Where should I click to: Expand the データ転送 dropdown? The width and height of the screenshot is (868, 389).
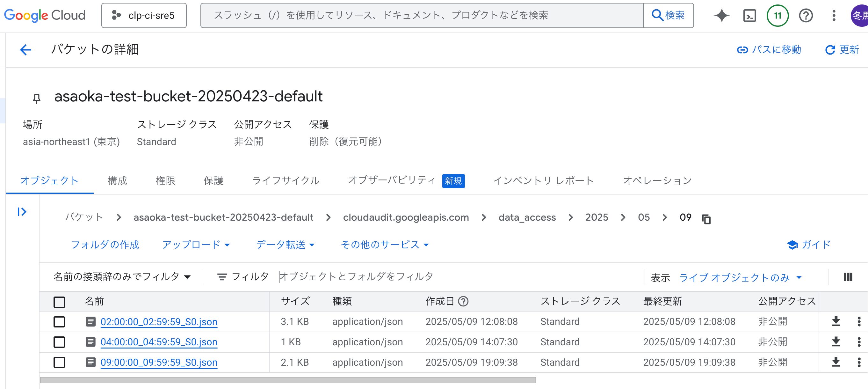285,244
